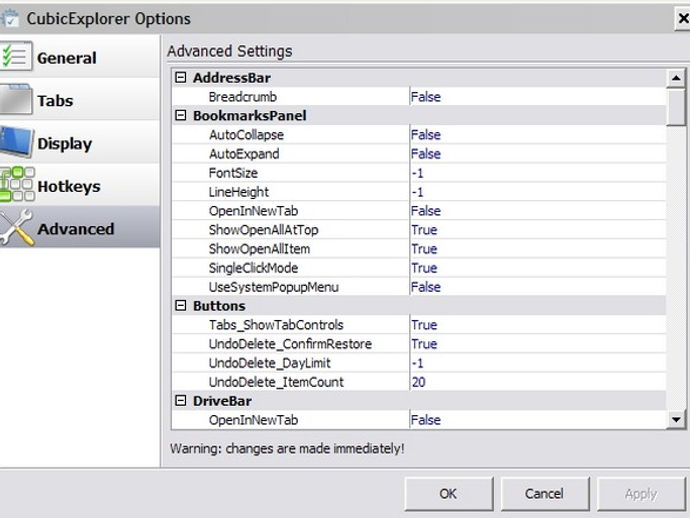
Task: Select the SingleClickMode property name
Action: pos(253,268)
